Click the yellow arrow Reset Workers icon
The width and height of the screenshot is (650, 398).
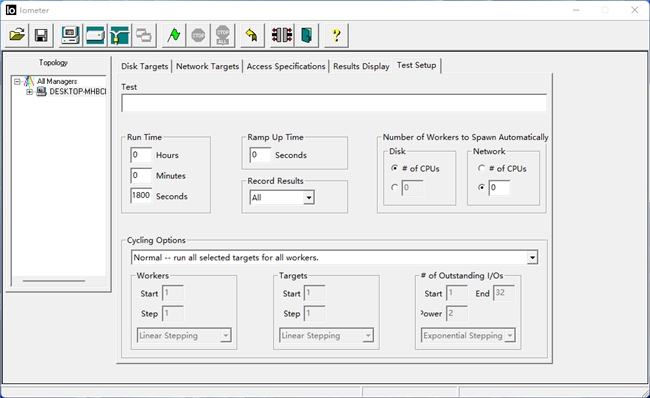coord(252,35)
